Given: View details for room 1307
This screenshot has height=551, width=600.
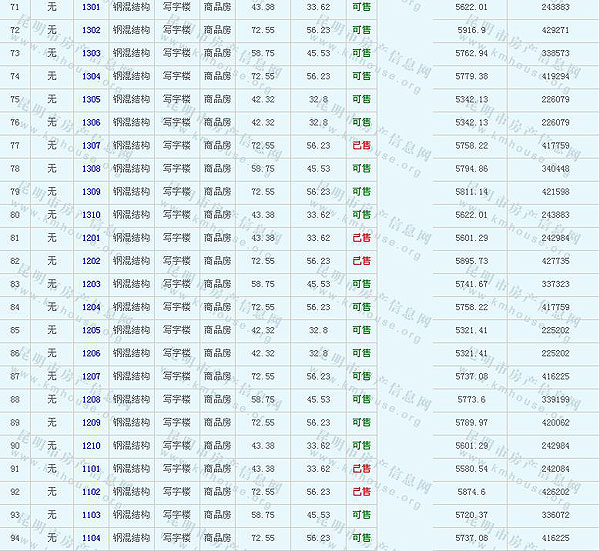Looking at the screenshot, I should pyautogui.click(x=91, y=145).
